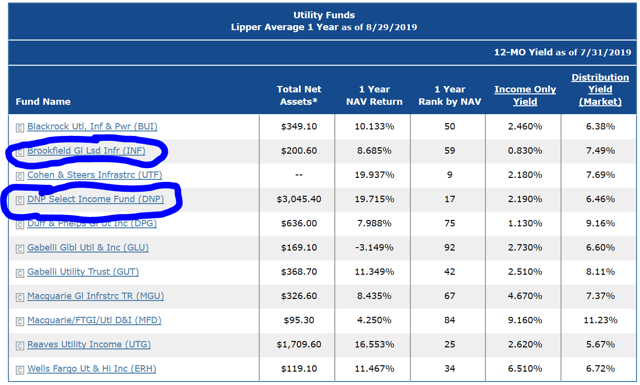Click the icon beside Gabelli Glbl Util & Inc
Image resolution: width=640 pixels, height=385 pixels.
pos(20,249)
